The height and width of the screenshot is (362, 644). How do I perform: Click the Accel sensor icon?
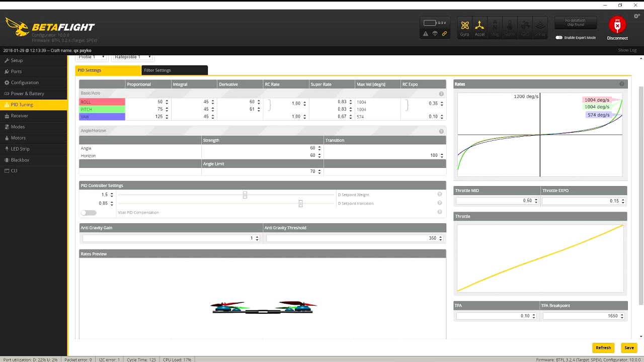pos(479,28)
